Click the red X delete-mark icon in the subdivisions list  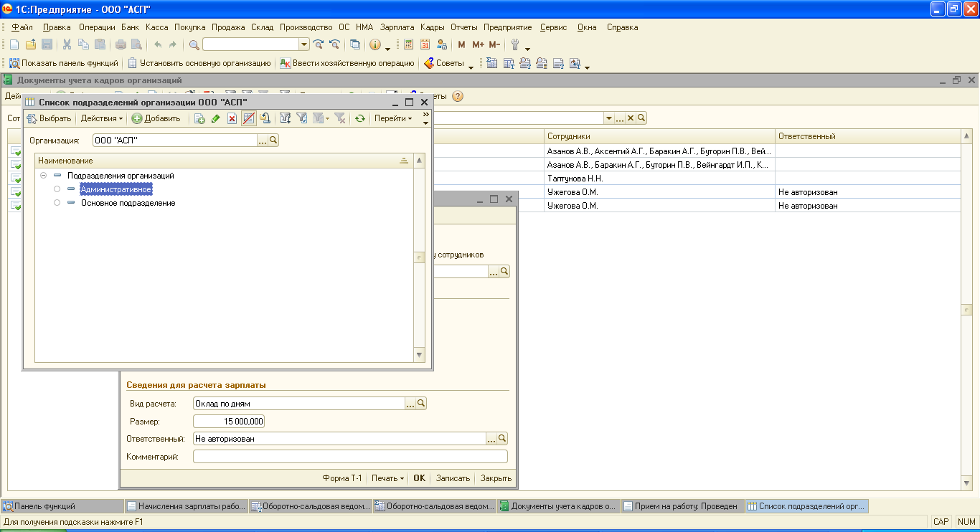click(x=232, y=118)
